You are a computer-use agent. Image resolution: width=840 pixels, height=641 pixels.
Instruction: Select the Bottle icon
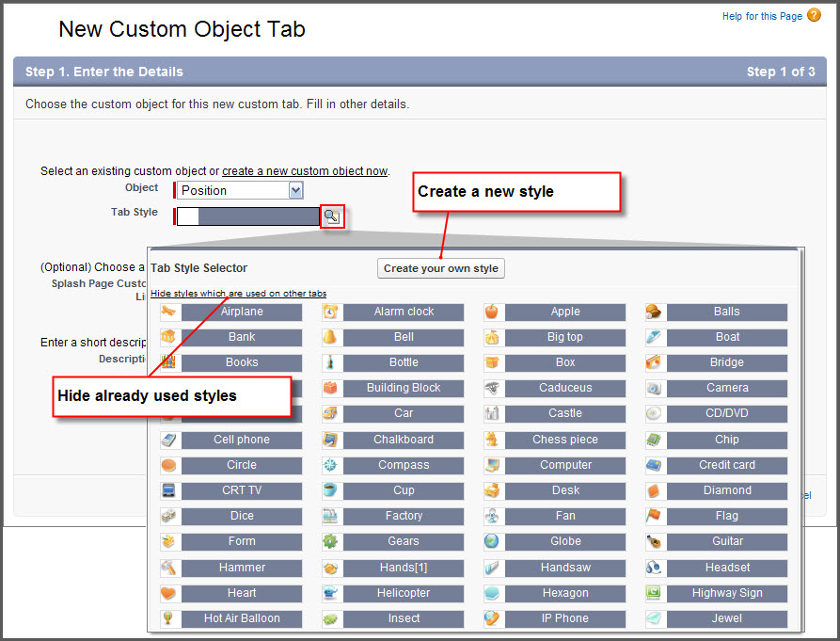(330, 362)
